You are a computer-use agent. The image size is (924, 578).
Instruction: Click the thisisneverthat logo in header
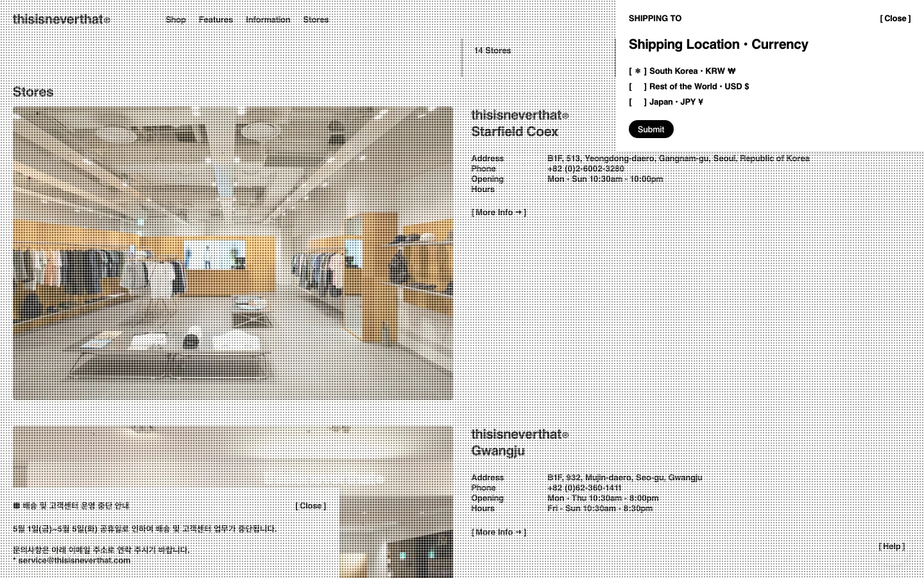click(62, 19)
